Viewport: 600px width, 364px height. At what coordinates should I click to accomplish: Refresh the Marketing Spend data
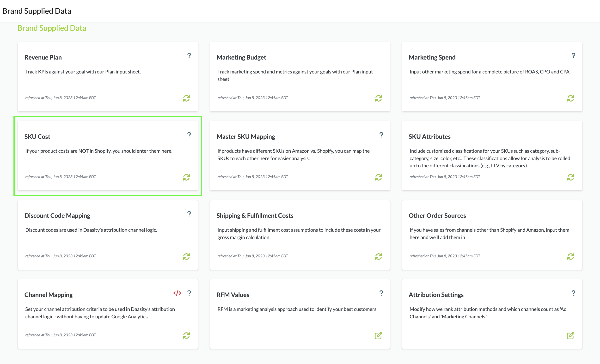pos(570,98)
